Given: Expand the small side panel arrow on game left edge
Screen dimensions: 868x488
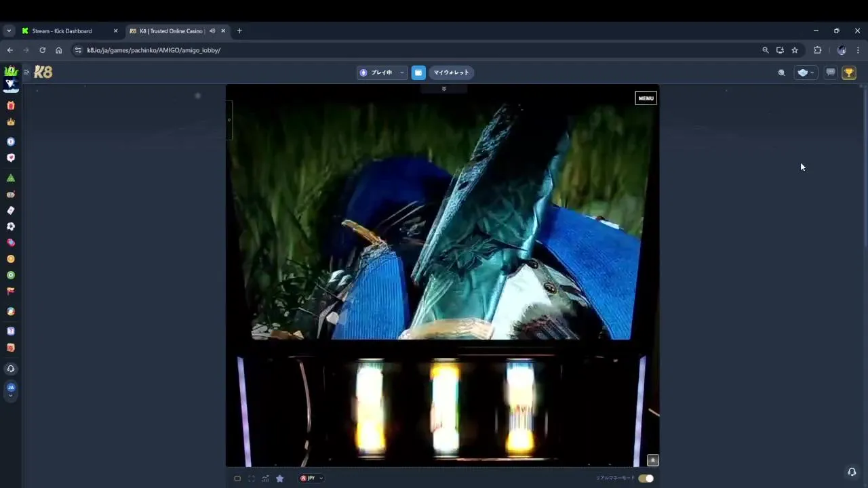Looking at the screenshot, I should pos(229,120).
